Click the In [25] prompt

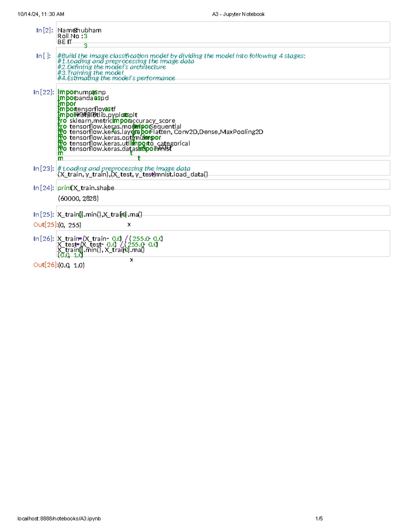tap(43, 214)
